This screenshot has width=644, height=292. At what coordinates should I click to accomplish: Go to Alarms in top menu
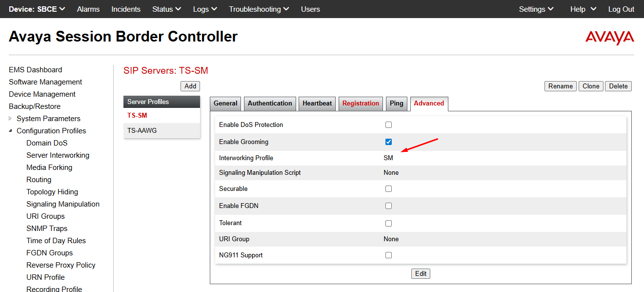click(x=88, y=9)
